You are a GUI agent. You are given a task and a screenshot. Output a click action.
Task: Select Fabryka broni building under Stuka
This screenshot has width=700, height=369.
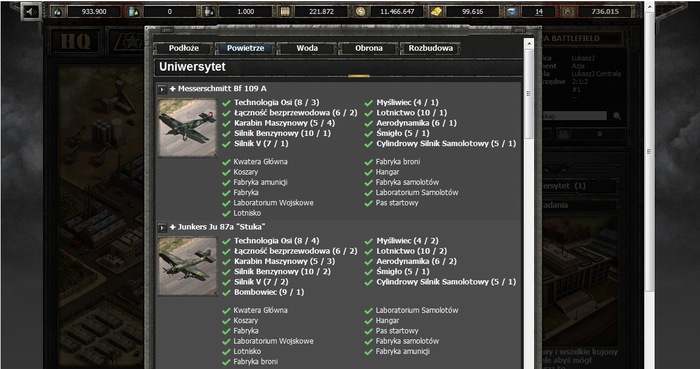tap(255, 362)
